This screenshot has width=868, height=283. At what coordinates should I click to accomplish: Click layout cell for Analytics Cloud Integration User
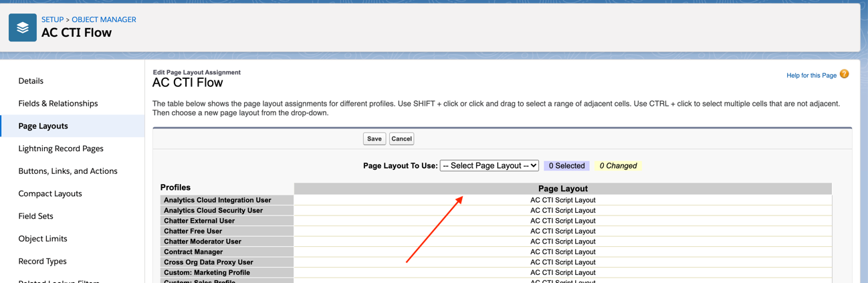[x=563, y=200]
